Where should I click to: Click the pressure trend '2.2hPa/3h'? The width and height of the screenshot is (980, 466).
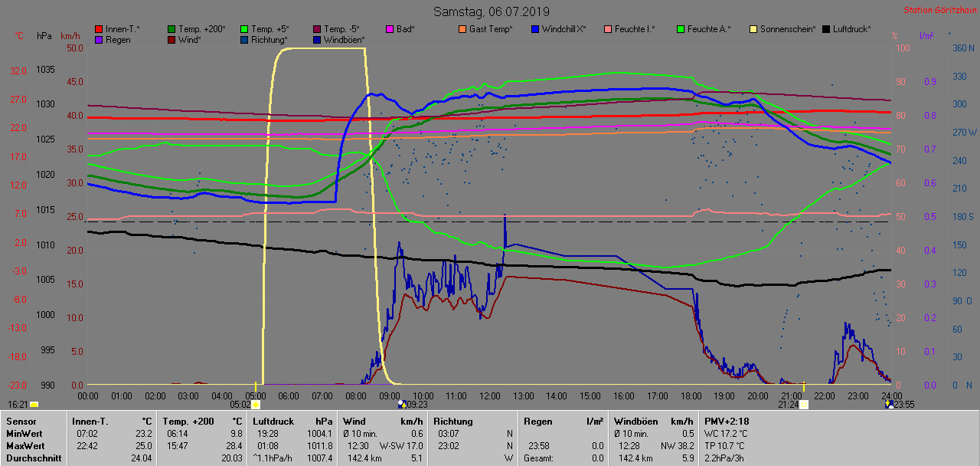click(x=724, y=458)
